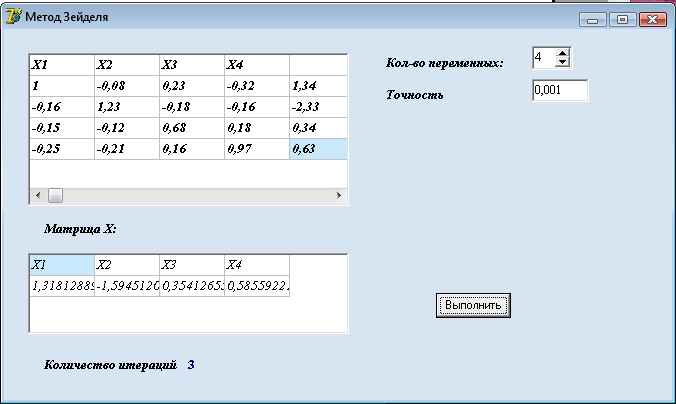Click the variable count field showing 4

pos(544,57)
